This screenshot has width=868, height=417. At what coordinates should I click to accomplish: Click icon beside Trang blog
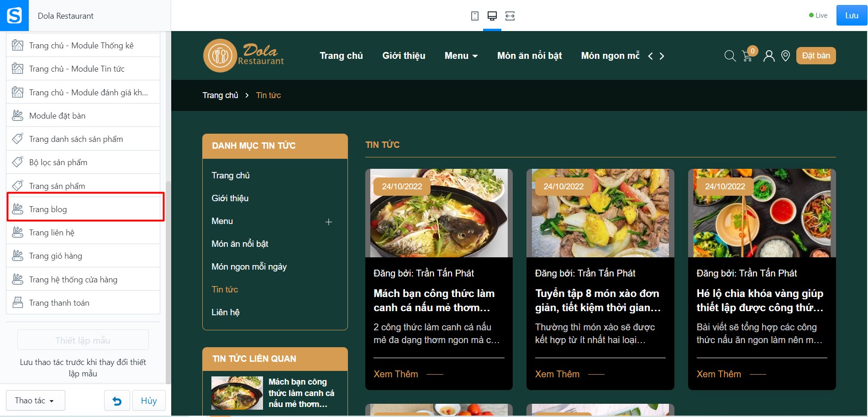pos(17,209)
